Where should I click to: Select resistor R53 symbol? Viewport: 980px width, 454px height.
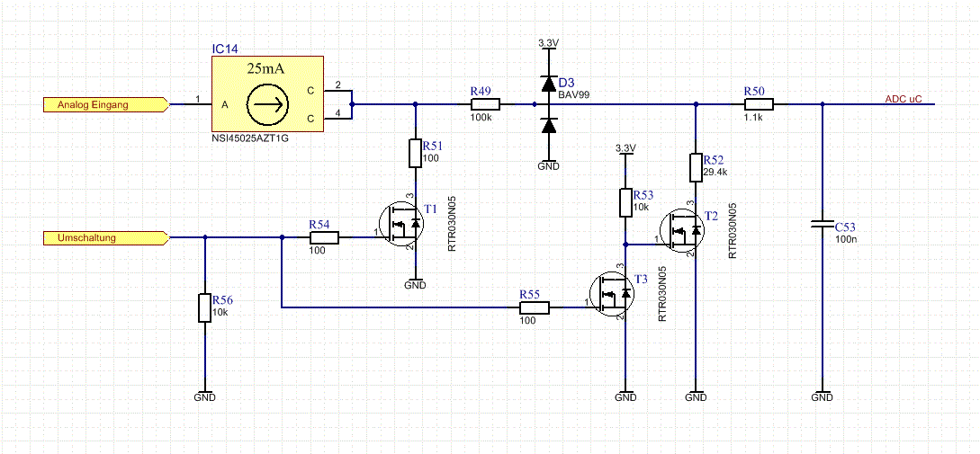[x=625, y=201]
